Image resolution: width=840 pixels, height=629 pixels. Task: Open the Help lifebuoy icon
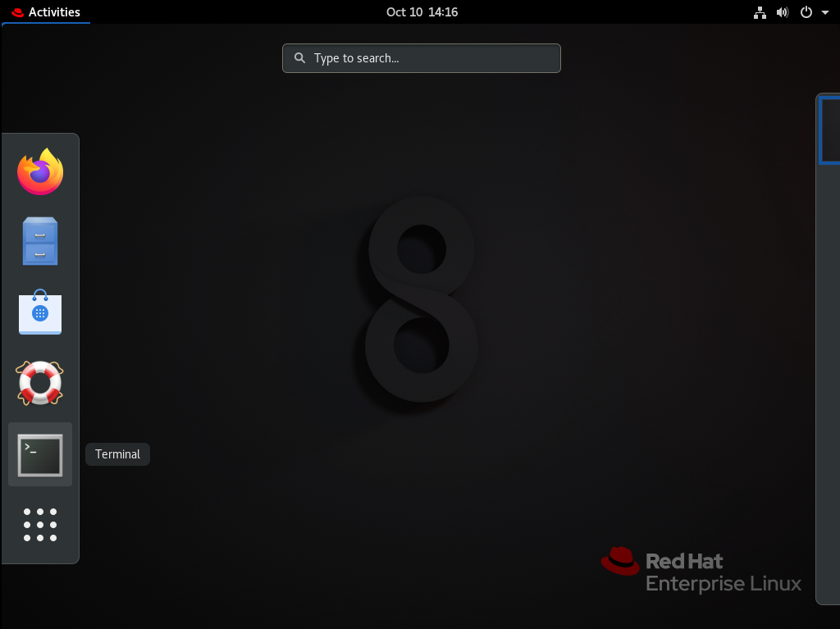[40, 383]
